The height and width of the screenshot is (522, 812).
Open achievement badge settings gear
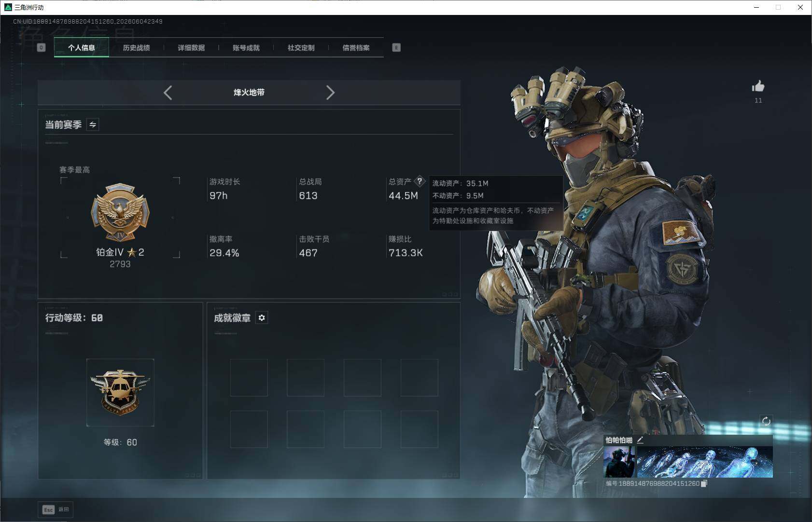click(x=262, y=318)
